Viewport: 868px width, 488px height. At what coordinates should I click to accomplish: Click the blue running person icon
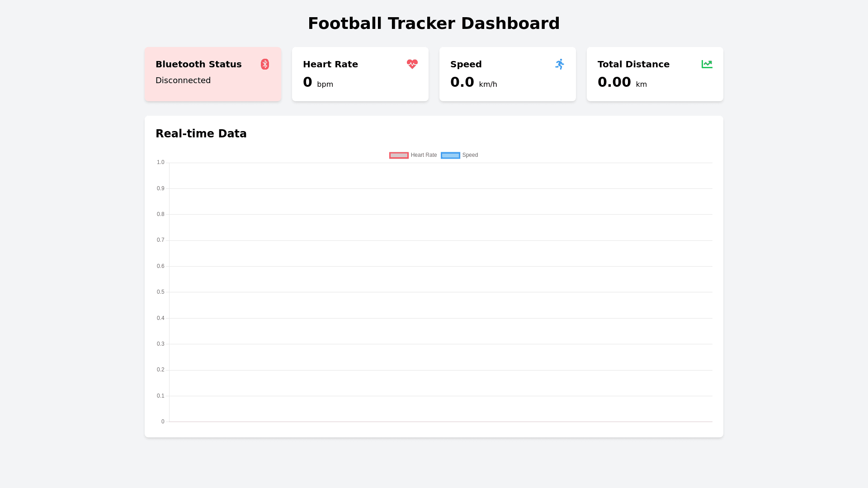[560, 64]
